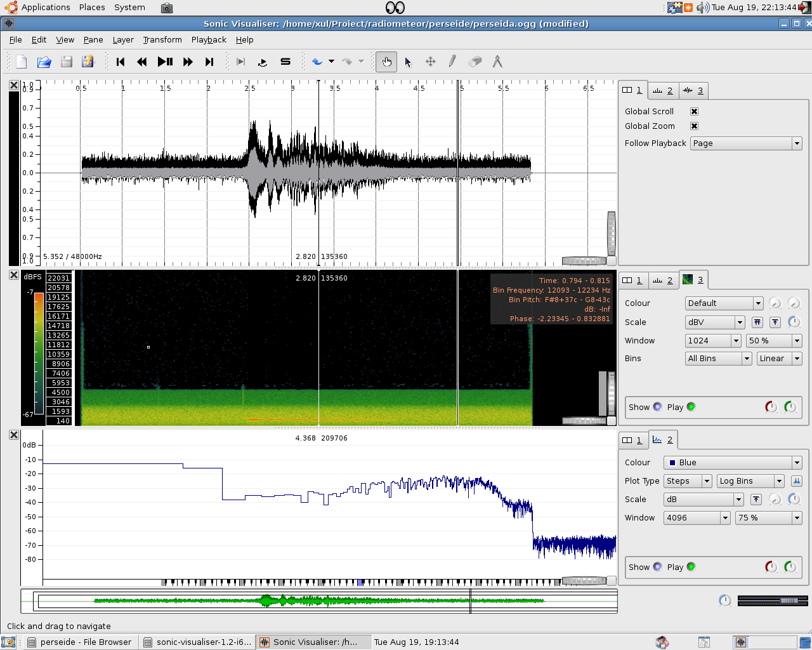The width and height of the screenshot is (812, 650).
Task: Open spectrum Scale dB dropdown
Action: (704, 500)
